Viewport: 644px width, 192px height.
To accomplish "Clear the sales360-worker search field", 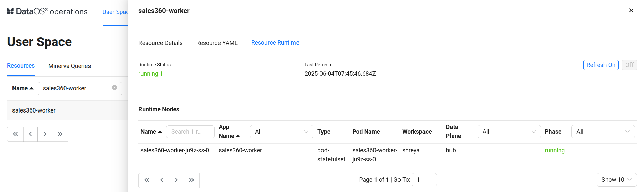I will pyautogui.click(x=114, y=88).
